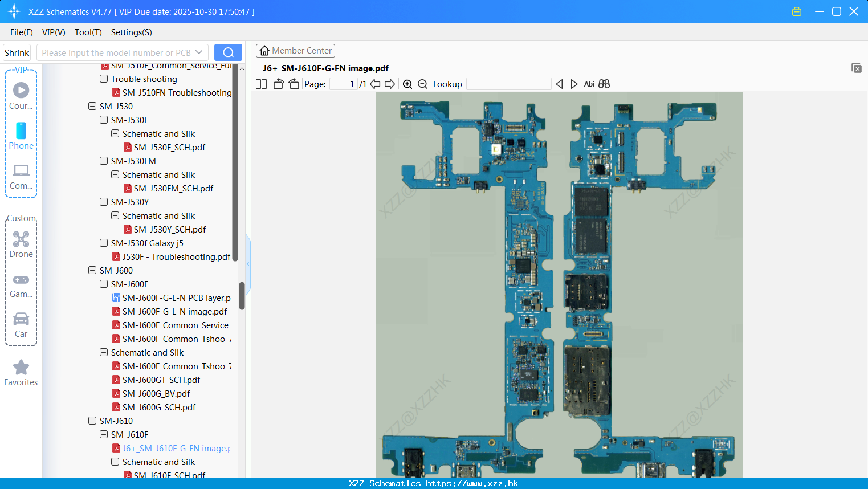This screenshot has width=868, height=489.
Task: Open the model number dropdown arrow
Action: 199,52
